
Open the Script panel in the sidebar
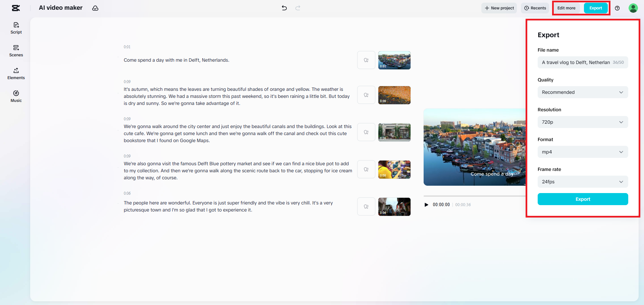pos(16,28)
